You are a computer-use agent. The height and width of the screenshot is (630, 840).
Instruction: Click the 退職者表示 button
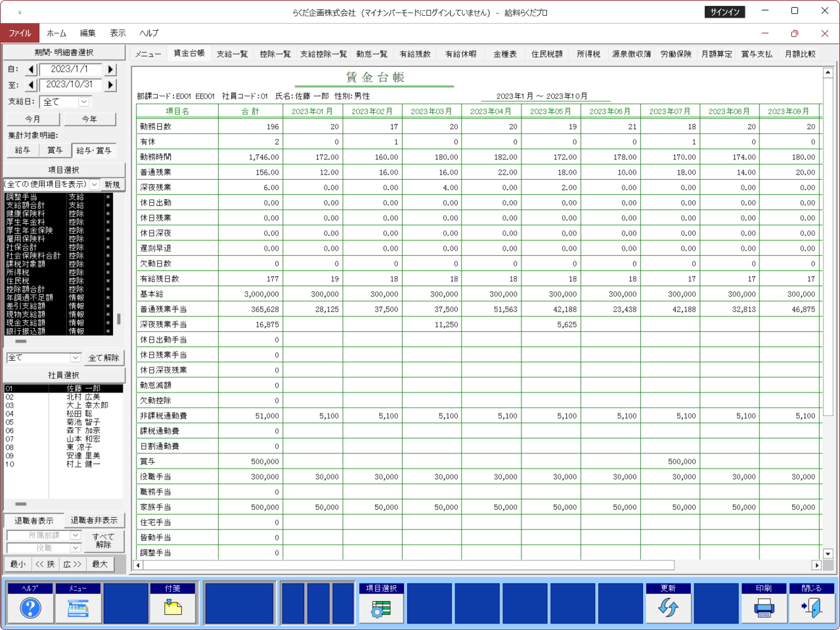34,520
